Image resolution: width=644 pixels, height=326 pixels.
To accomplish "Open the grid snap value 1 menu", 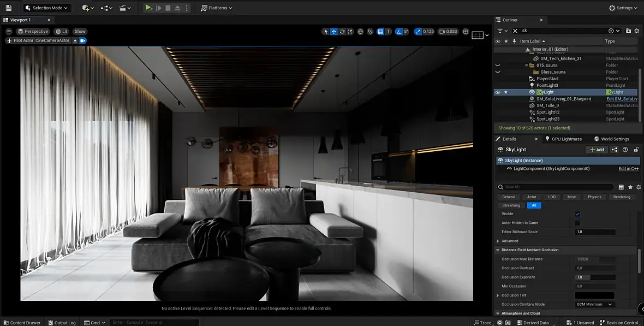I will [x=388, y=32].
